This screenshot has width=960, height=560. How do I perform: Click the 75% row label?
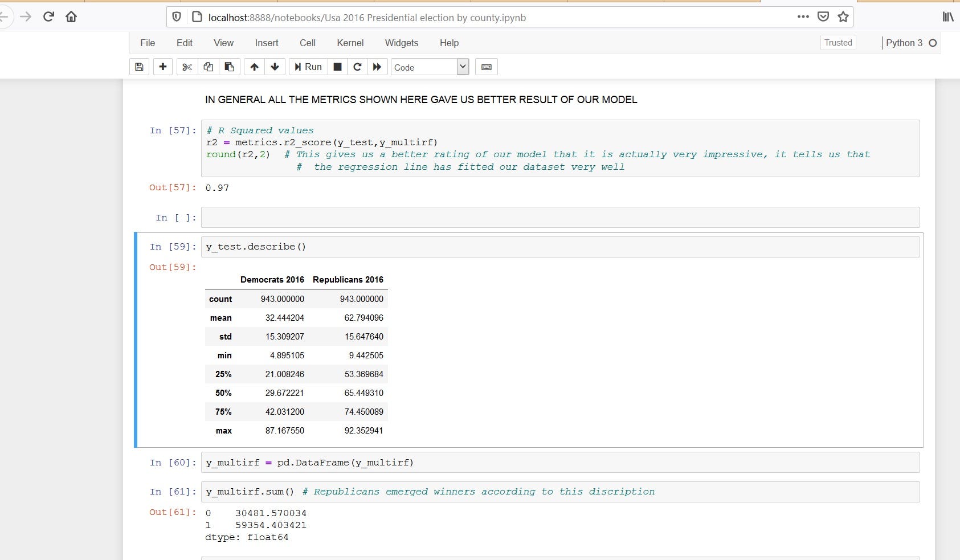(223, 412)
